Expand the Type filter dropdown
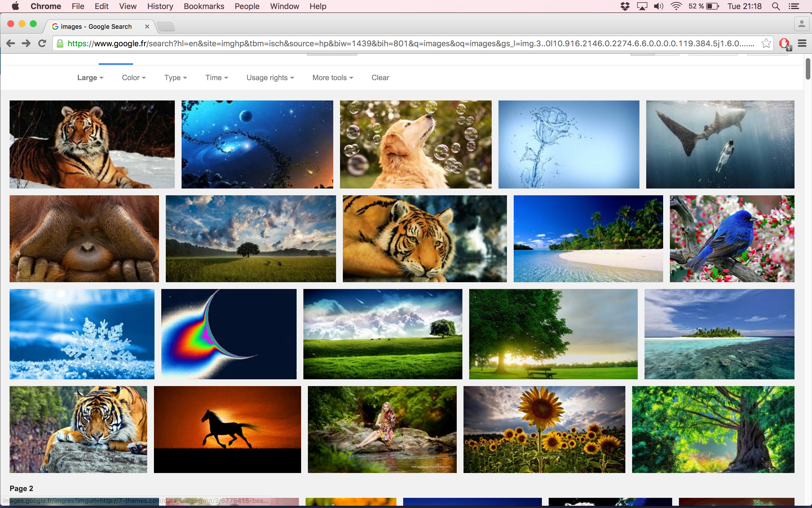Viewport: 812px width, 508px height. (x=175, y=78)
